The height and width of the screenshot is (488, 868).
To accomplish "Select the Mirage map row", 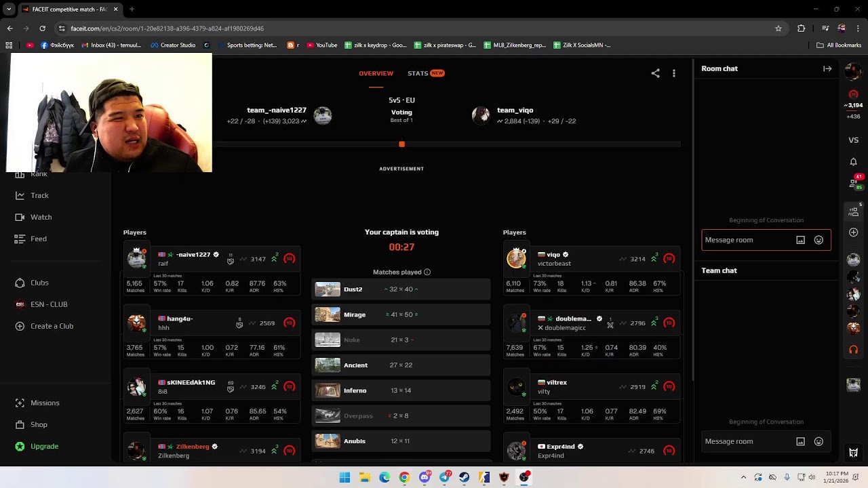I will (x=401, y=314).
